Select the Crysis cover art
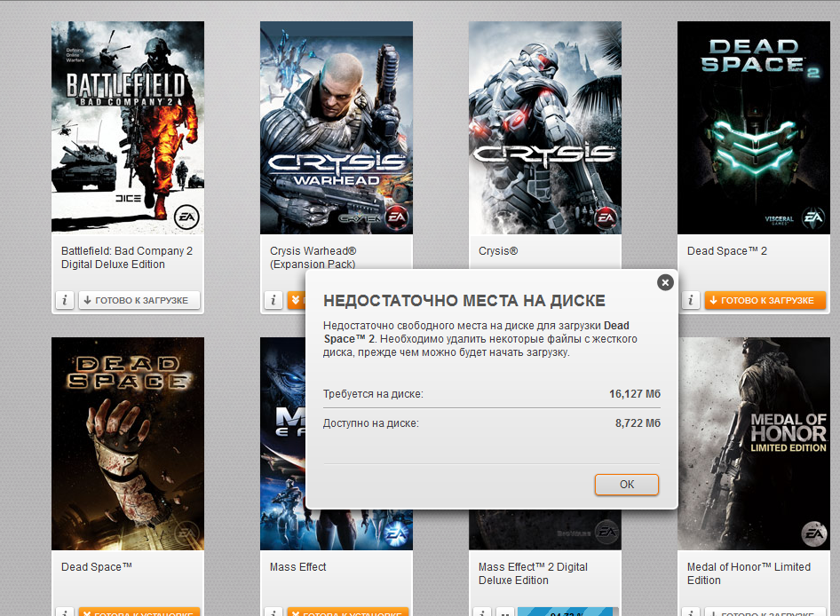 545,128
